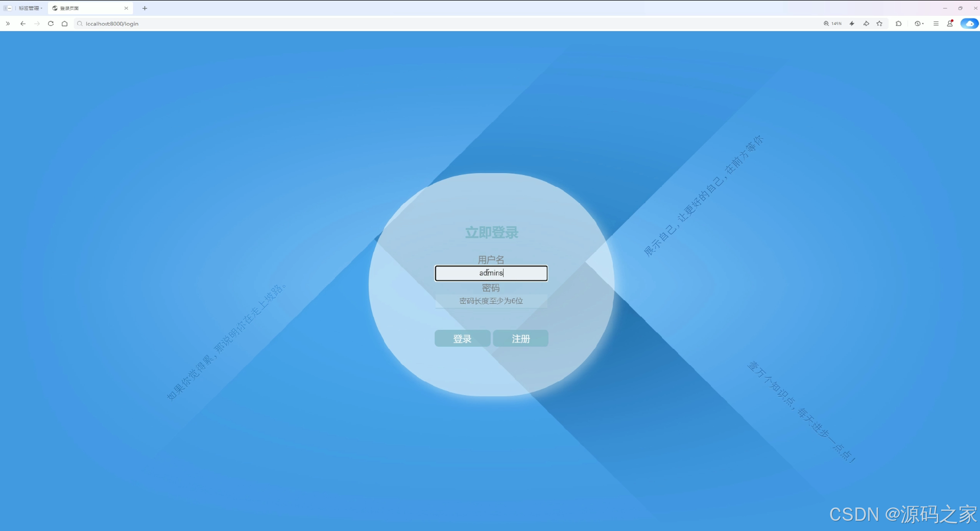Open the history clock dropdown
The width and height of the screenshot is (980, 531).
point(919,23)
